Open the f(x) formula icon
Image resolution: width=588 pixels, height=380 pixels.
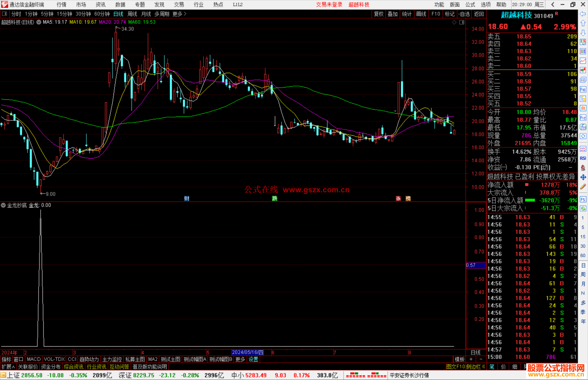tap(583, 127)
